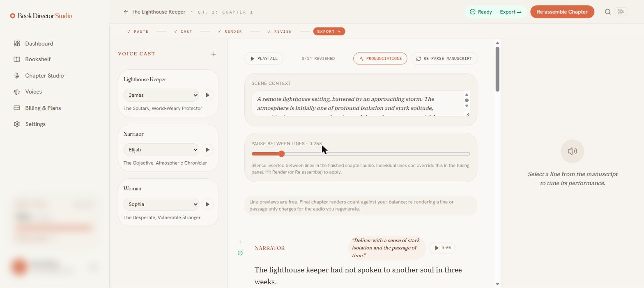644x288 pixels.
Task: Click the Chapter Studio microphone icon
Action: 17,75
